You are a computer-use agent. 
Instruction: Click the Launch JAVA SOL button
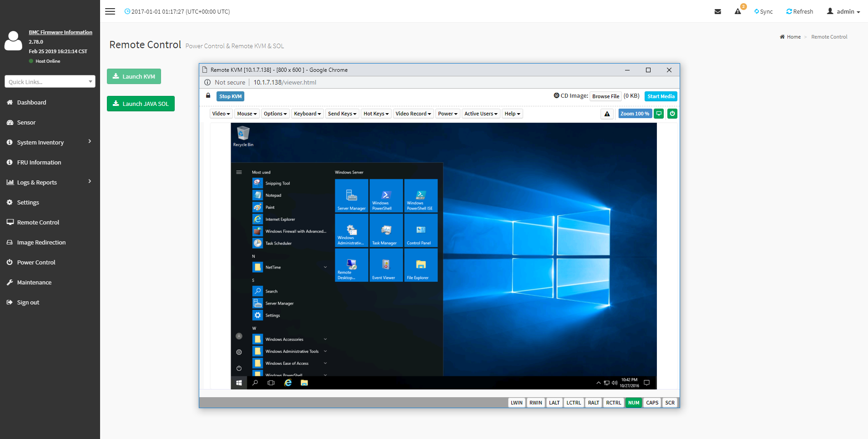[x=141, y=104]
